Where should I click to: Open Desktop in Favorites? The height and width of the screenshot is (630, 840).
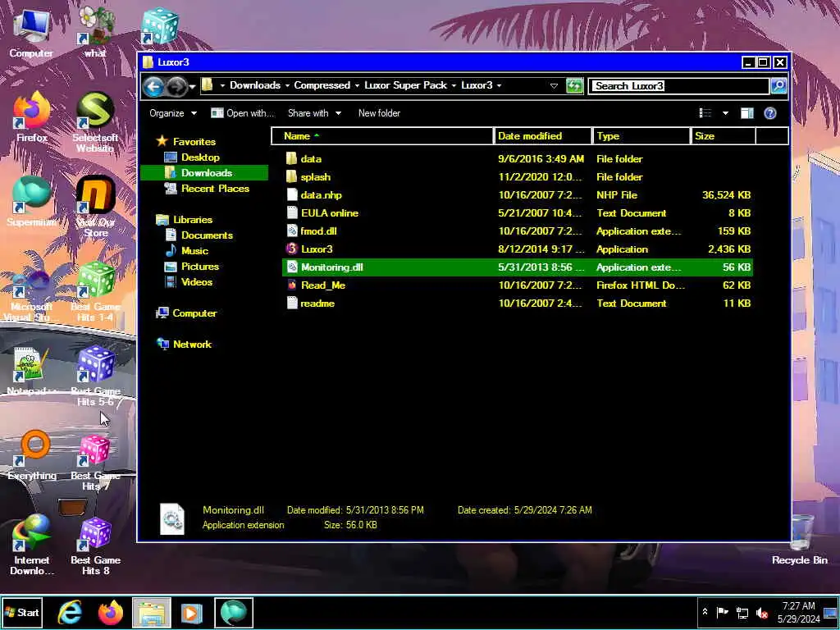[200, 157]
